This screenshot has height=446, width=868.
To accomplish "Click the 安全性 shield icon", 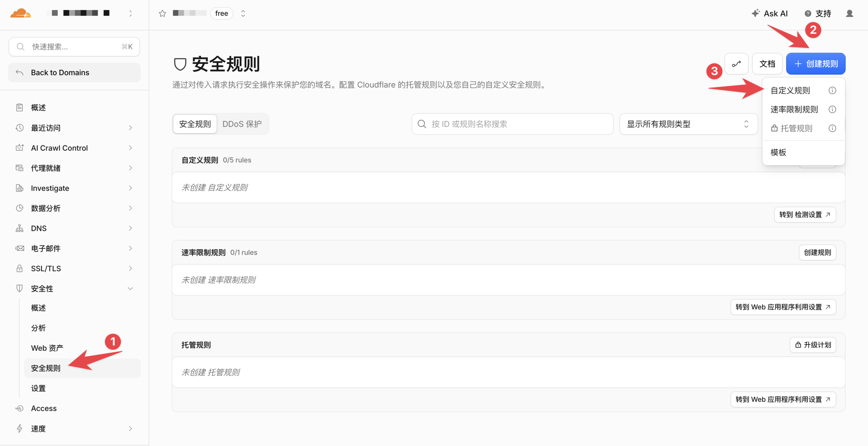I will [x=20, y=289].
